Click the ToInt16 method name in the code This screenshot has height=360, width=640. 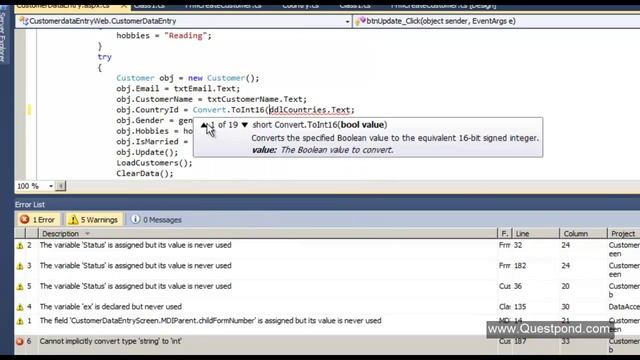pyautogui.click(x=248, y=110)
